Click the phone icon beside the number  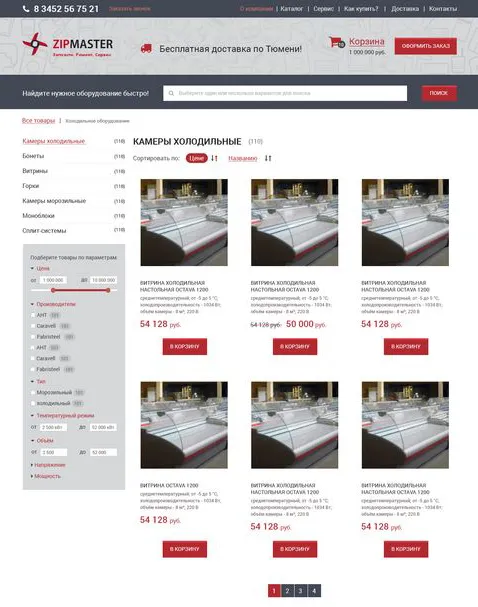26,9
